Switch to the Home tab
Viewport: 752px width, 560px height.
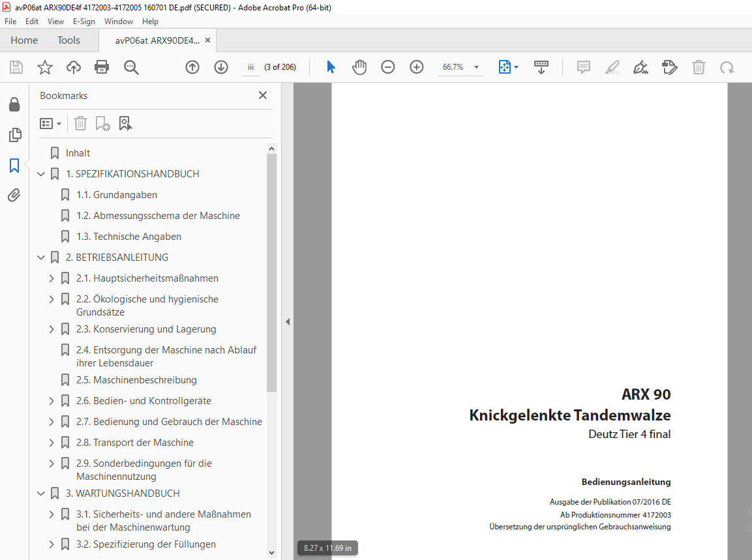tap(24, 40)
